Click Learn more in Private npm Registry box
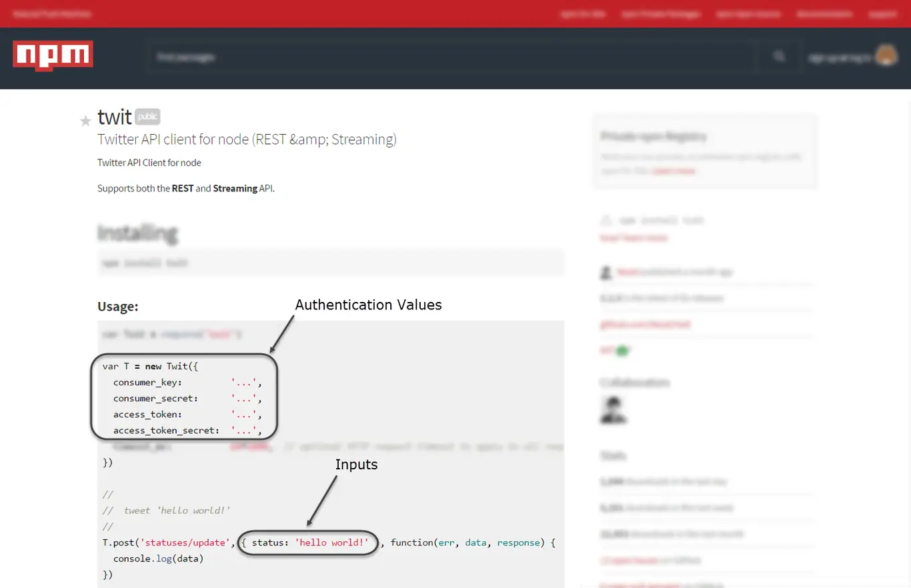This screenshot has width=911, height=588. coord(674,171)
